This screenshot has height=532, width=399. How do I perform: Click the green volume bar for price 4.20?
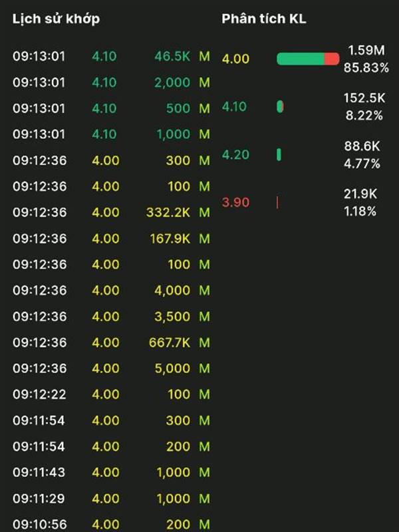279,155
